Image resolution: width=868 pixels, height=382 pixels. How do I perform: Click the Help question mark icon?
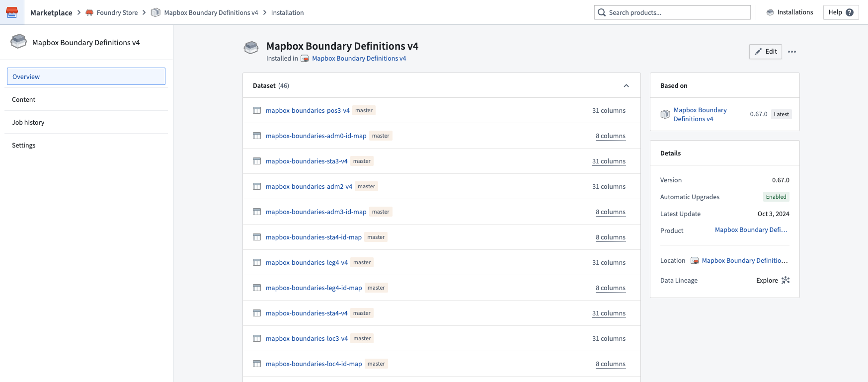pyautogui.click(x=850, y=12)
